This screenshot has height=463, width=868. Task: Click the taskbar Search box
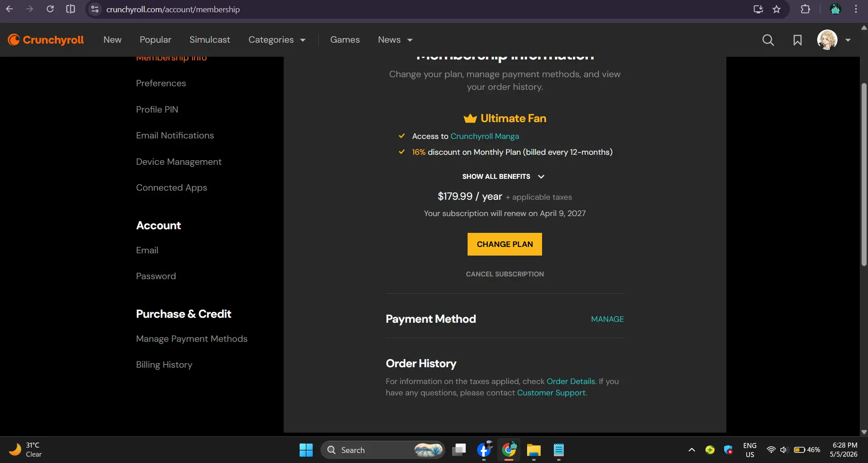tap(383, 450)
